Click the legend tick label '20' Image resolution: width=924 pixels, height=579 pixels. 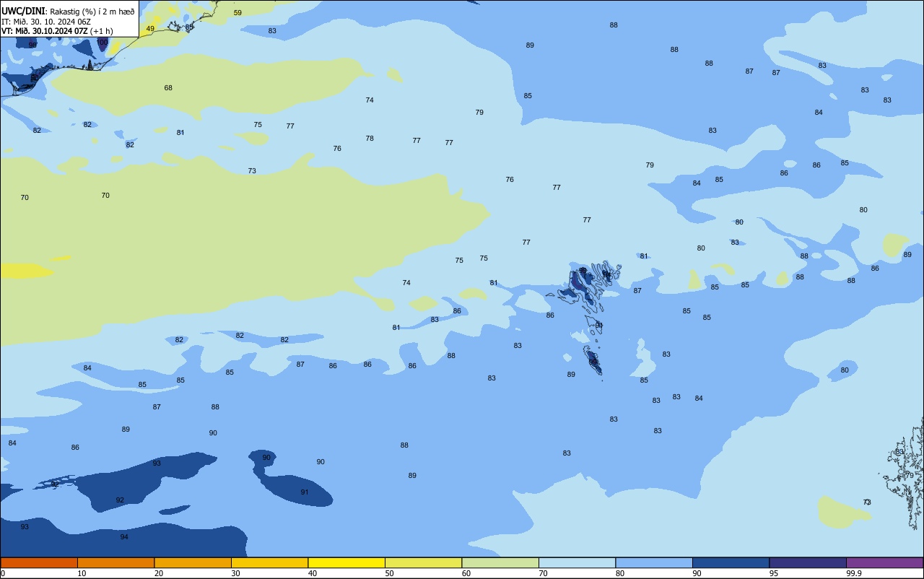pyautogui.click(x=158, y=573)
